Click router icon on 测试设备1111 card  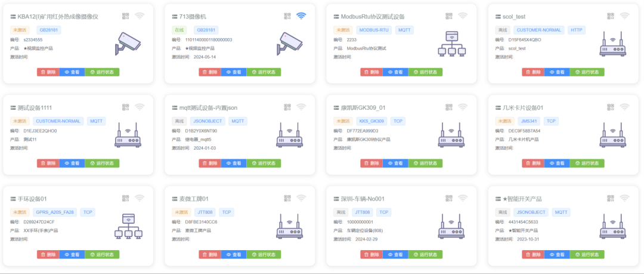(128, 136)
